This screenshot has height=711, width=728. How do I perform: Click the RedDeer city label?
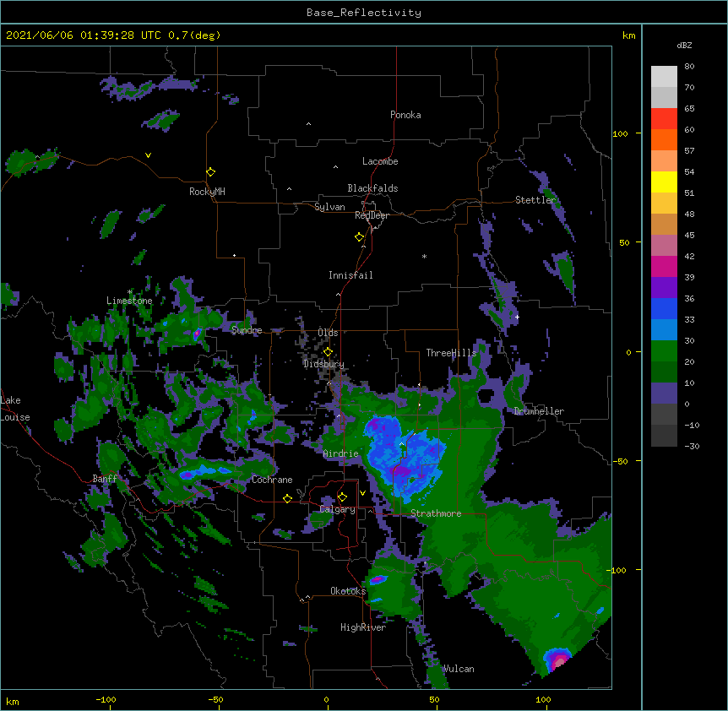click(372, 215)
